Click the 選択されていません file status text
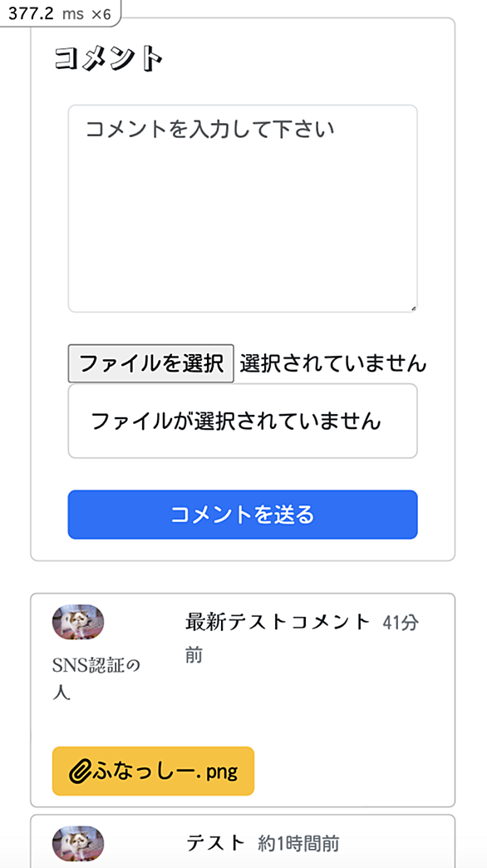The image size is (487, 868). pos(333,363)
